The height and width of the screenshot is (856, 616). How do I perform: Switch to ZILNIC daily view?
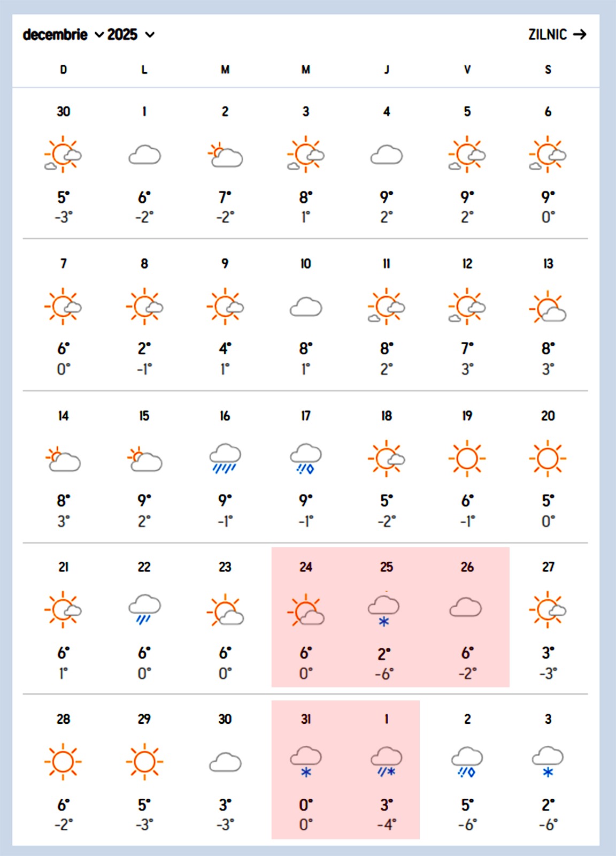pyautogui.click(x=548, y=35)
